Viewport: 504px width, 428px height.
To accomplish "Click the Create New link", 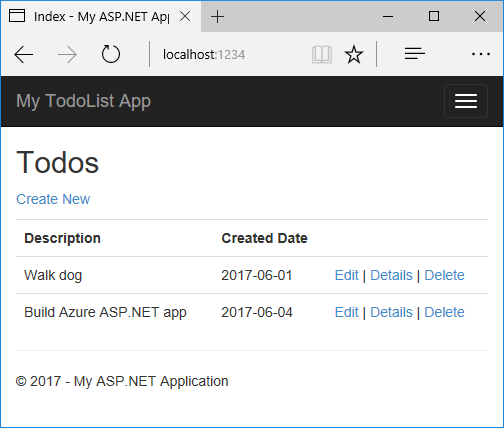I will (53, 199).
